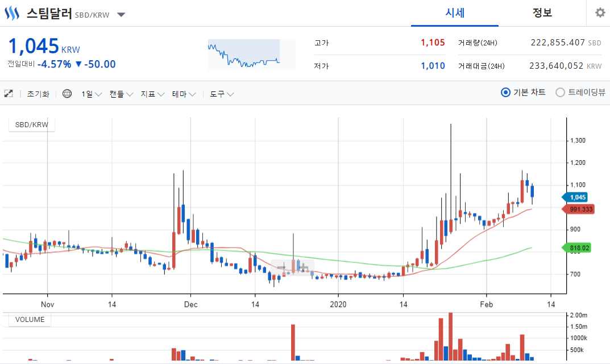Click the Steem Dollar logo icon
610x364 pixels.
point(12,13)
